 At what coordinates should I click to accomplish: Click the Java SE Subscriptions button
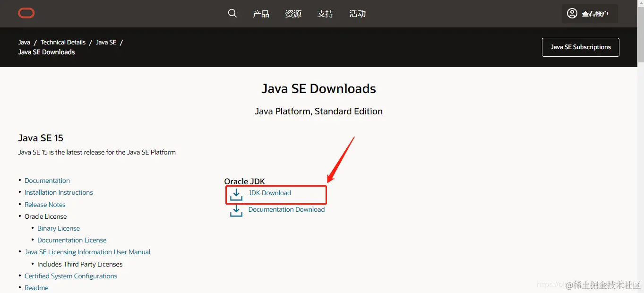[x=581, y=47]
